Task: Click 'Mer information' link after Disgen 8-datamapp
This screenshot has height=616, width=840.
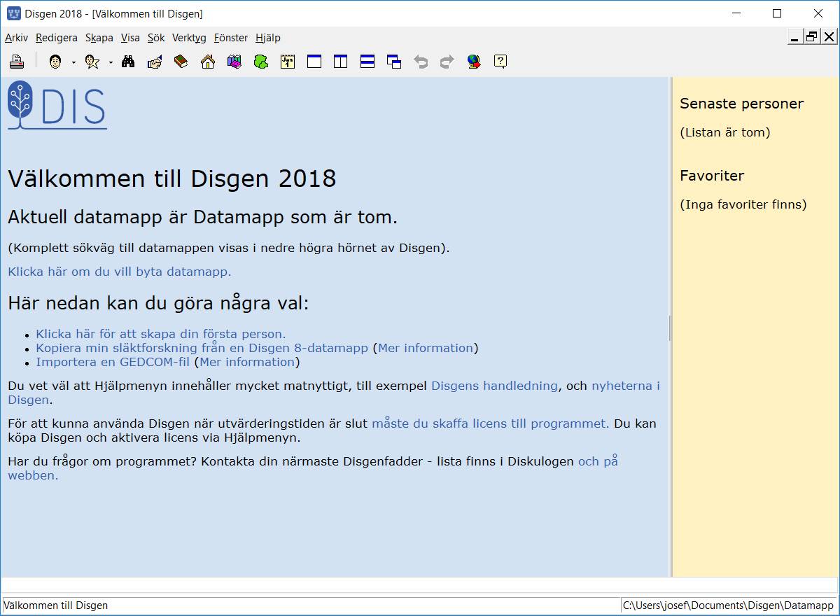Action: click(426, 348)
